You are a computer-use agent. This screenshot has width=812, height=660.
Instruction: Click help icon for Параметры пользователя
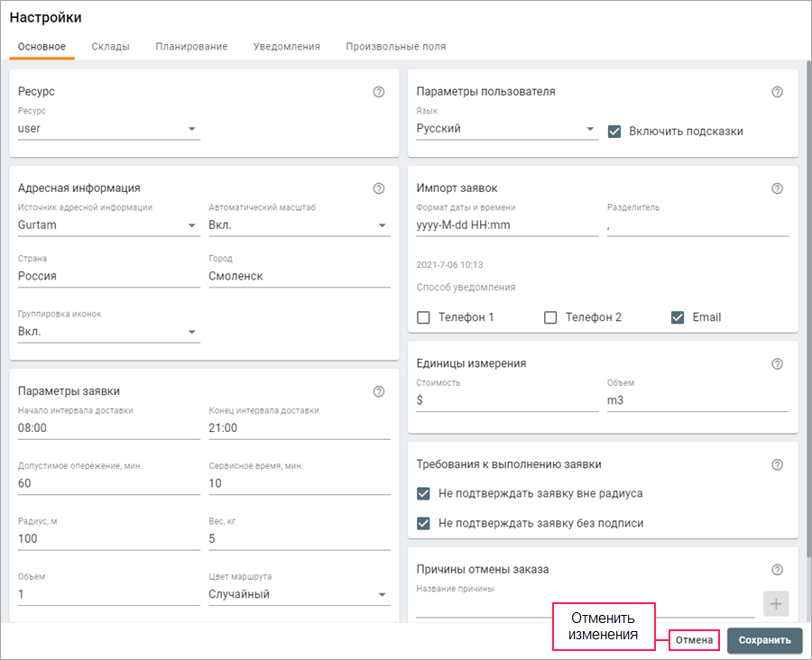click(x=778, y=92)
